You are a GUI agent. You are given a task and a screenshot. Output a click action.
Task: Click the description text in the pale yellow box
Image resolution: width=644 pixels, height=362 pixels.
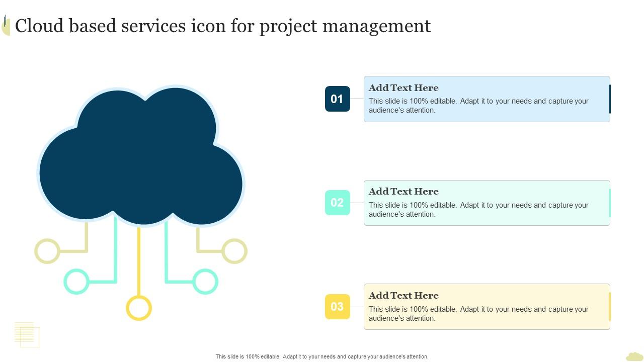(x=478, y=314)
